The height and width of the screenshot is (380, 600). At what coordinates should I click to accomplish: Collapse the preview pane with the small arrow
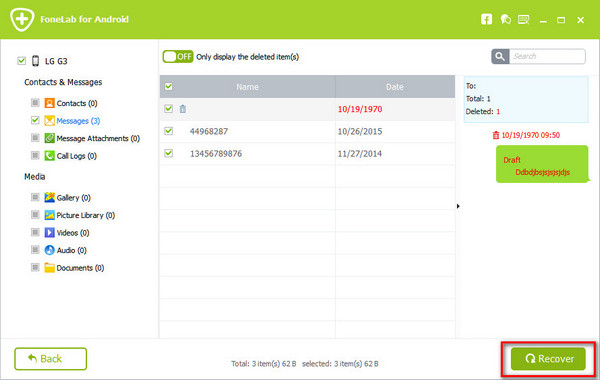[x=458, y=206]
